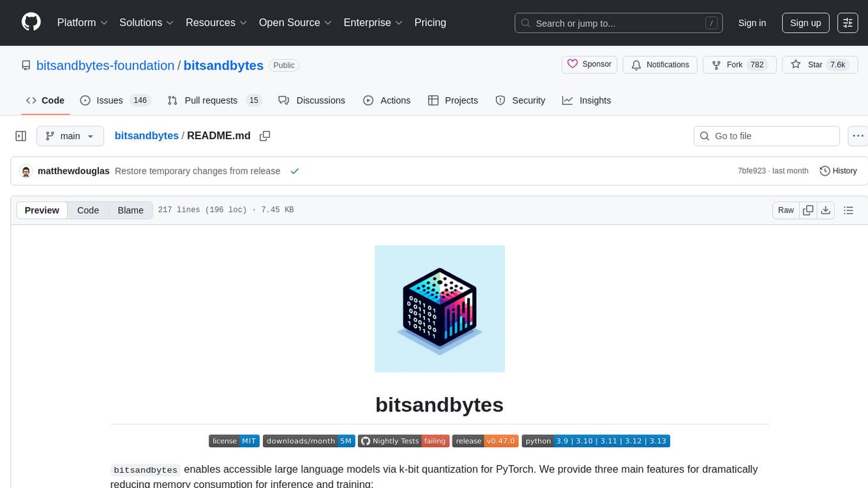Open the Projects tab
Screen dimensions: 868x488
point(453,100)
